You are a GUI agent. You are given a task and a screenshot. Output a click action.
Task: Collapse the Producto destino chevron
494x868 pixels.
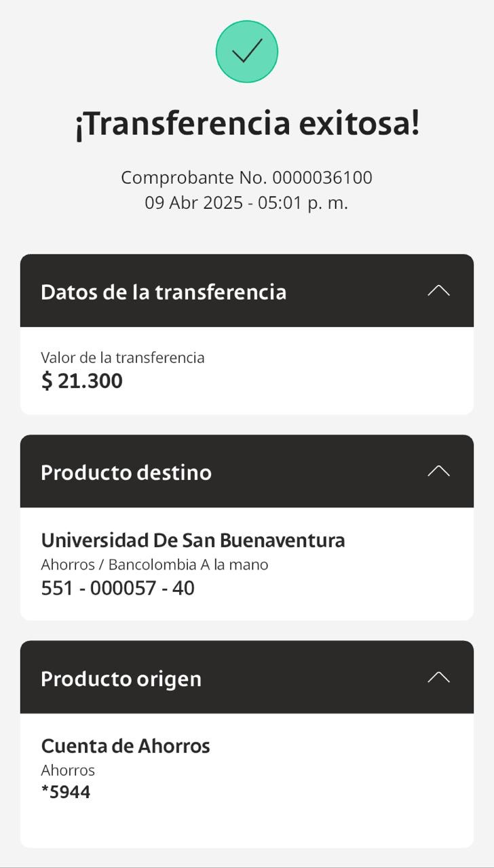pos(438,471)
